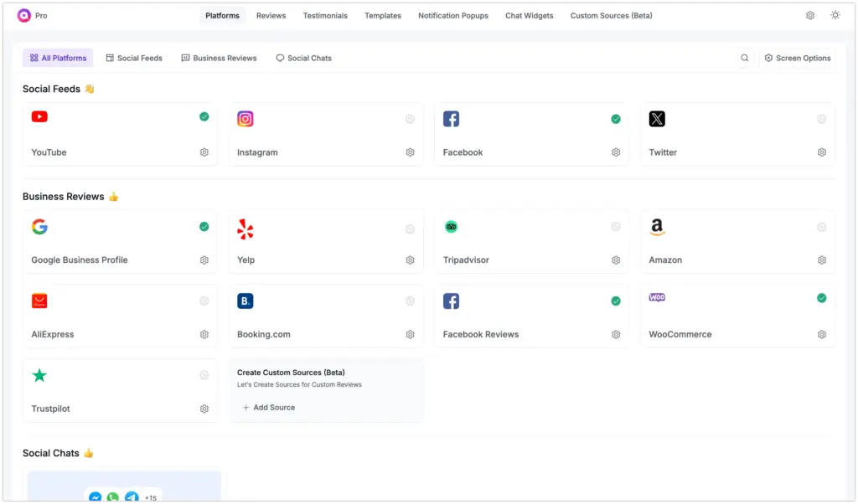
Task: Open the top-right application settings gear
Action: (x=809, y=15)
